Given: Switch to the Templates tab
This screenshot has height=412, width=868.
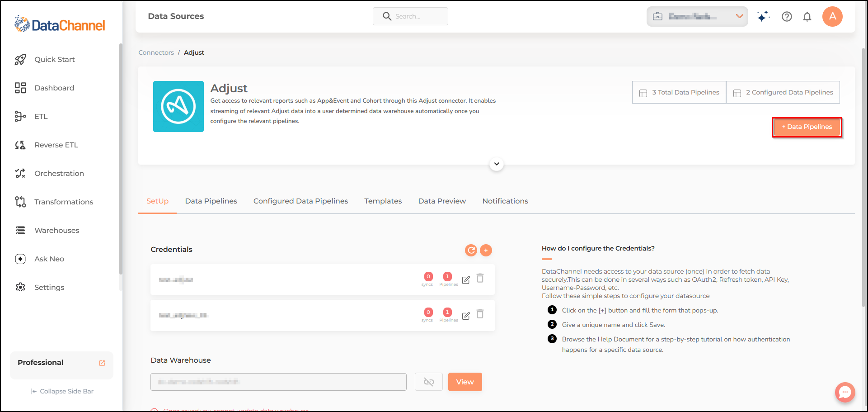Looking at the screenshot, I should [x=383, y=201].
